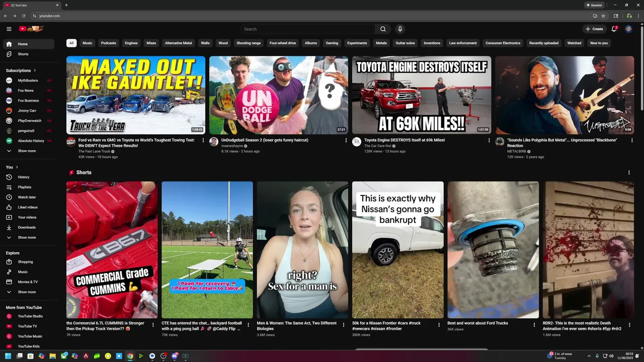Click the browser address bar
The image size is (644, 362).
point(312,16)
